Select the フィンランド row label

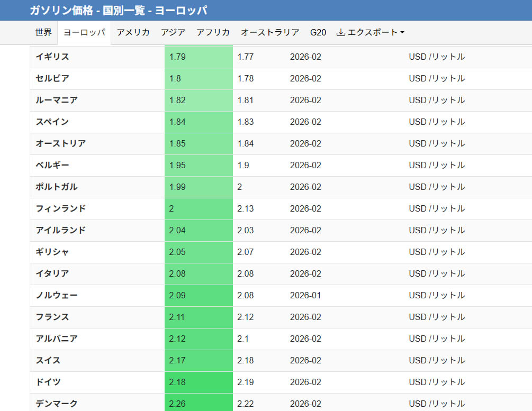pos(60,208)
